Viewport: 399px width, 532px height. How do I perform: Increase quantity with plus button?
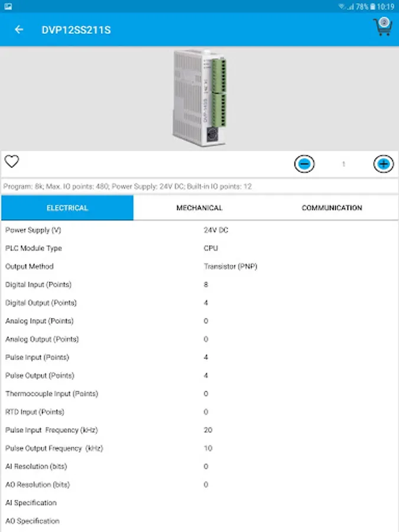tap(384, 164)
